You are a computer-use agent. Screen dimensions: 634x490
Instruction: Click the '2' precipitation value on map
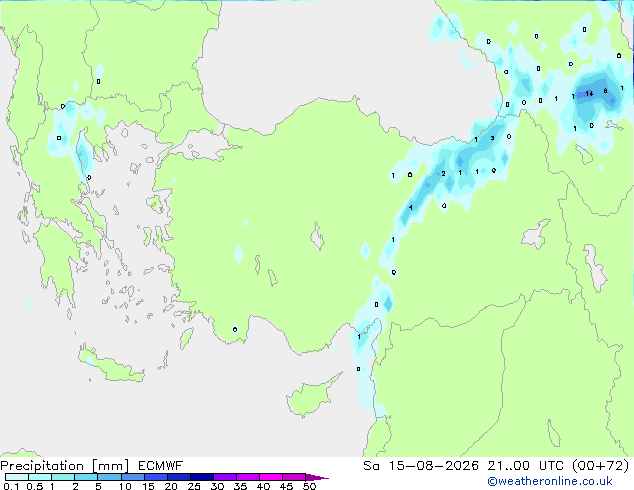point(443,173)
